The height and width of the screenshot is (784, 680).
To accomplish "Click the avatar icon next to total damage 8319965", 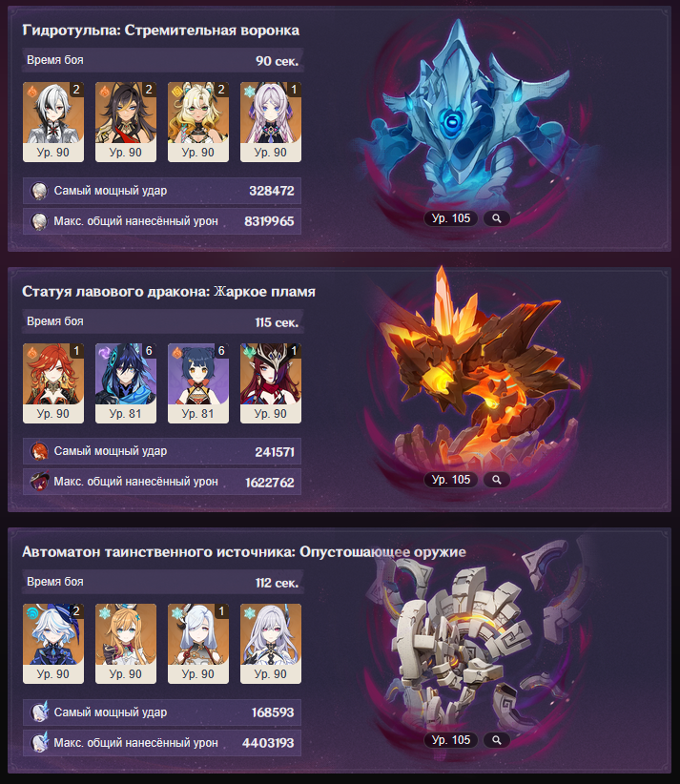I will tap(39, 221).
